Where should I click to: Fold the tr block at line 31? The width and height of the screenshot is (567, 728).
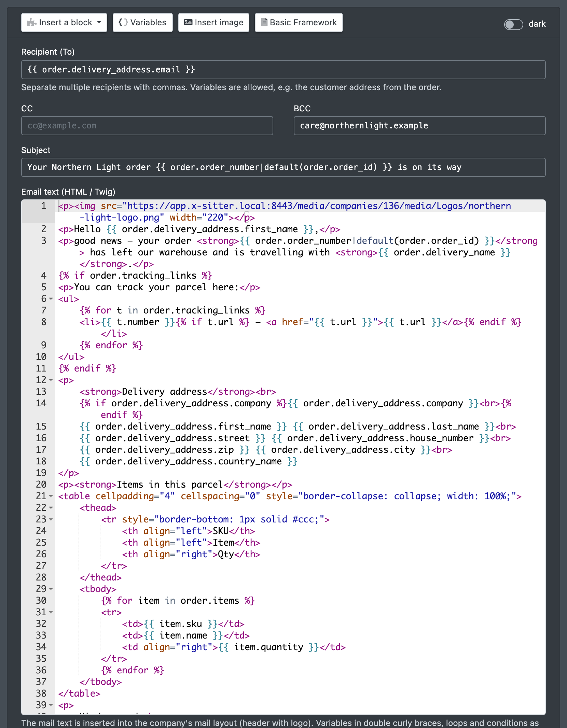pos(51,612)
